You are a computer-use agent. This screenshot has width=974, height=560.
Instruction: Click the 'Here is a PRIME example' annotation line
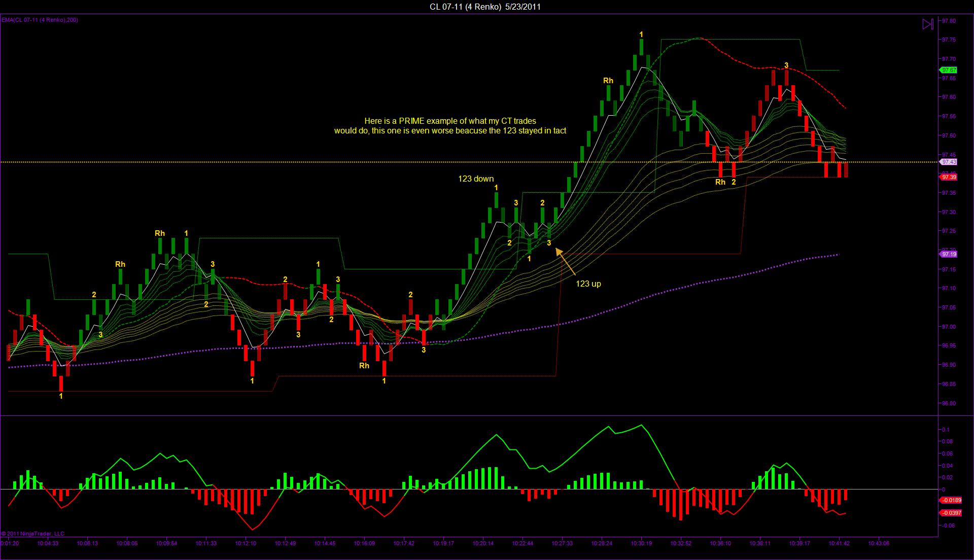point(450,121)
